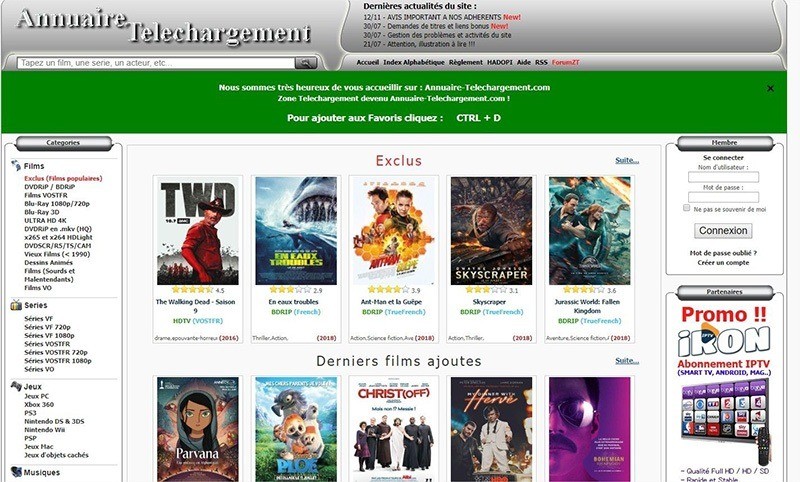This screenshot has height=482, width=800.
Task: Open 'Attention, illustration à lire' news
Action: tap(431, 44)
